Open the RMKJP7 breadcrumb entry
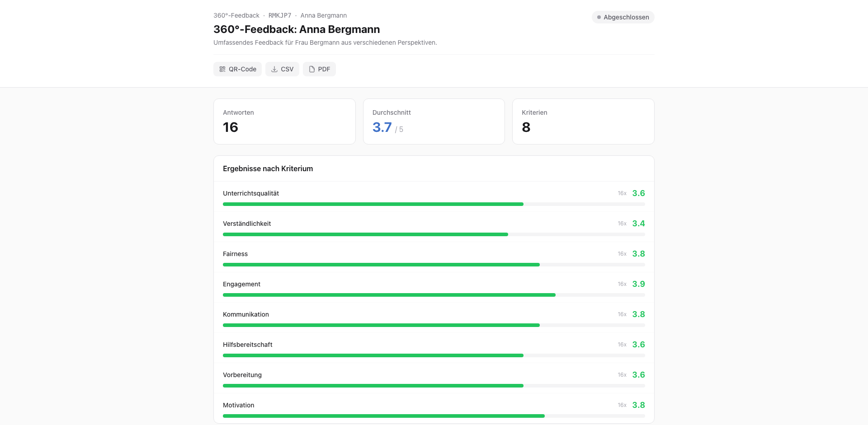 click(x=279, y=15)
